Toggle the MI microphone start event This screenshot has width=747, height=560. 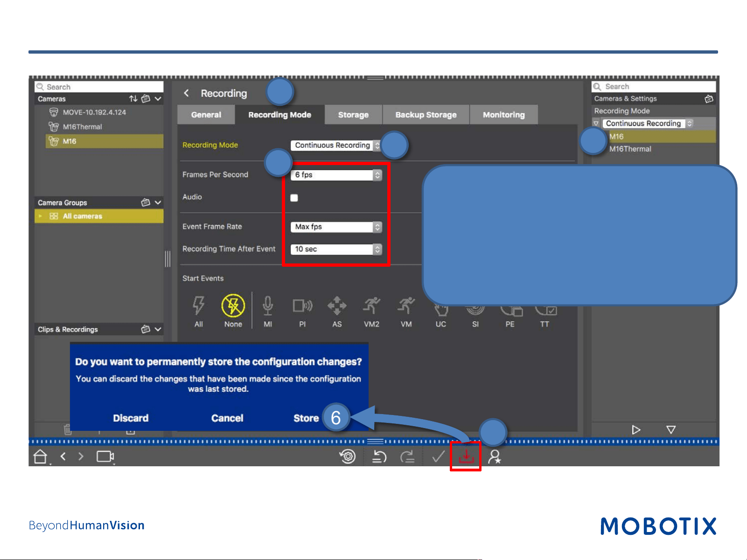(x=268, y=306)
